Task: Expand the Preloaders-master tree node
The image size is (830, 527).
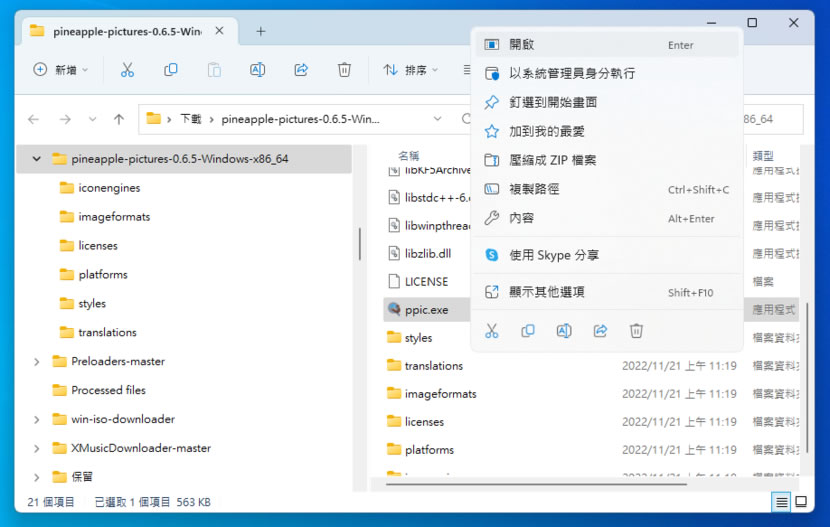Action: point(37,361)
